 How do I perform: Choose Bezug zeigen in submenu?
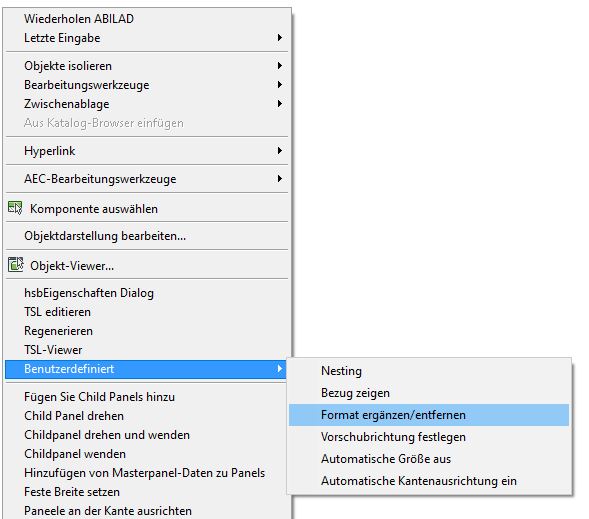pyautogui.click(x=429, y=393)
